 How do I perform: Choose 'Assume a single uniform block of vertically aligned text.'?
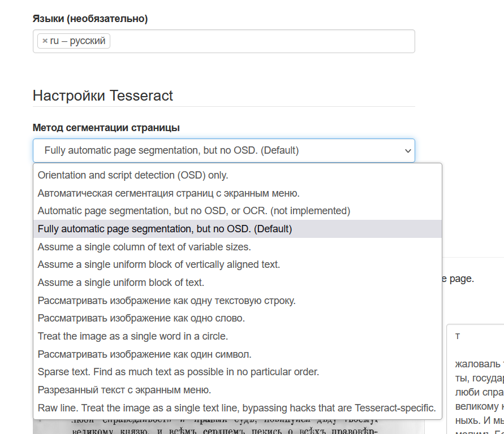click(x=238, y=264)
